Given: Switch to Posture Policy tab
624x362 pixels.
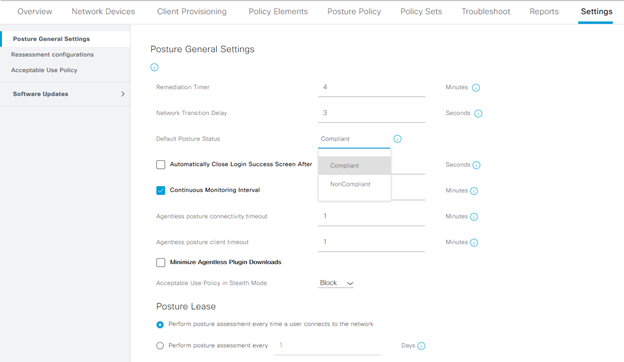Looking at the screenshot, I should [x=354, y=12].
